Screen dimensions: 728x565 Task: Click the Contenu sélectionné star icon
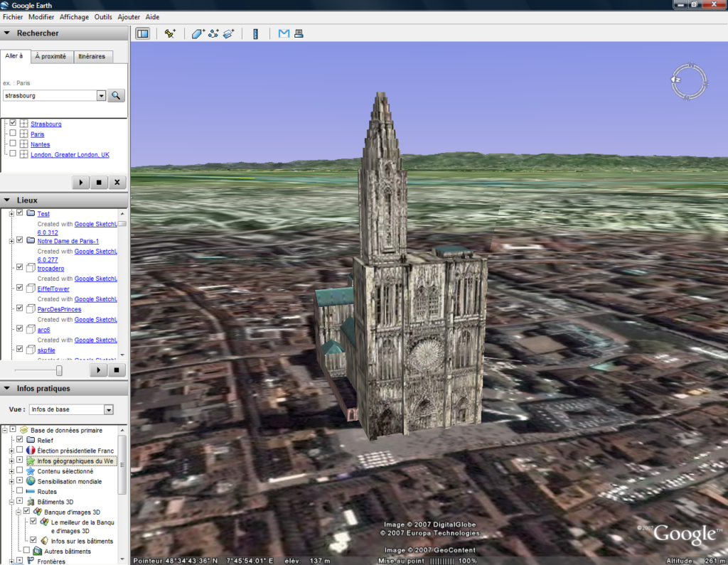coord(31,470)
